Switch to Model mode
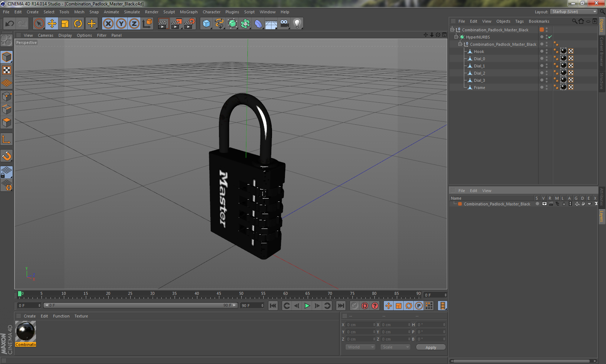The image size is (606, 364). (x=6, y=57)
